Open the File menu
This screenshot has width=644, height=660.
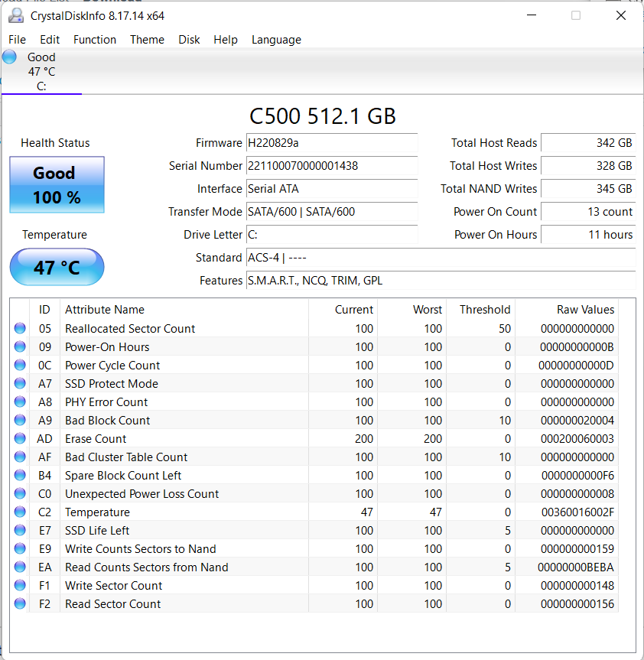point(17,40)
